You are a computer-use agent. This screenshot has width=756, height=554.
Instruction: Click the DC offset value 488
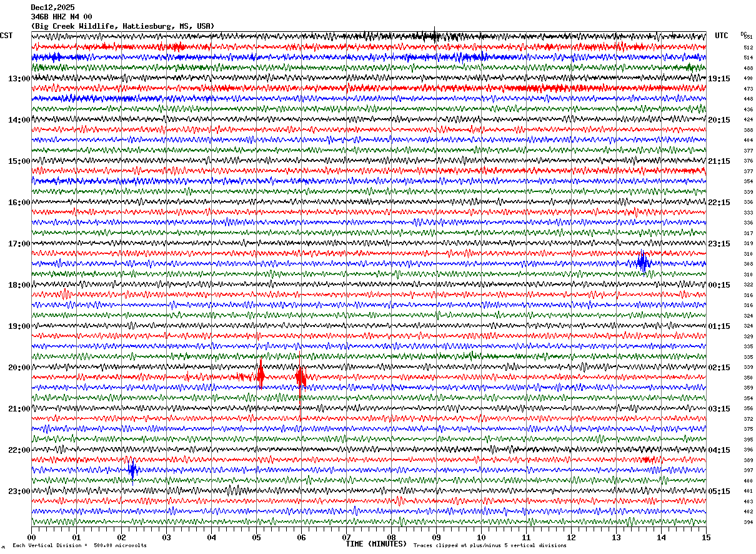pos(748,68)
